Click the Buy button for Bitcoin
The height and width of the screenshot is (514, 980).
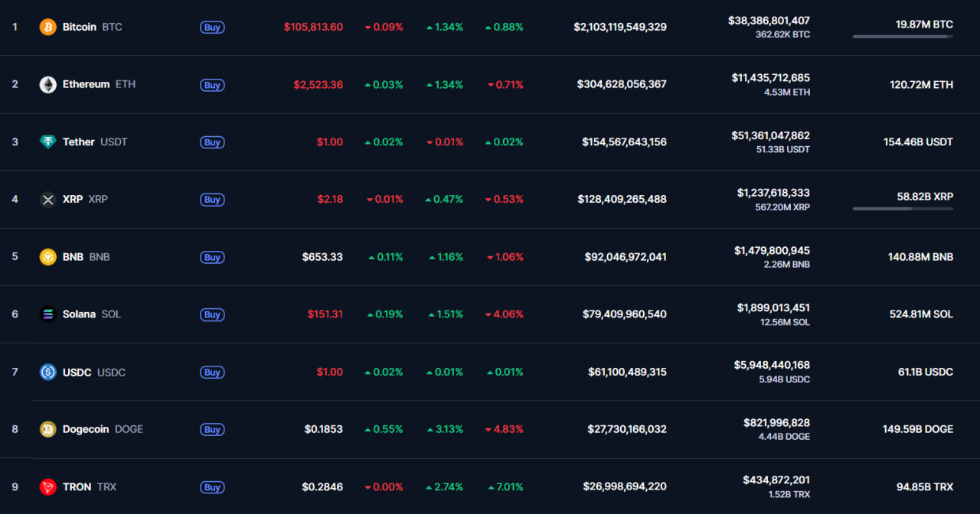(x=212, y=28)
